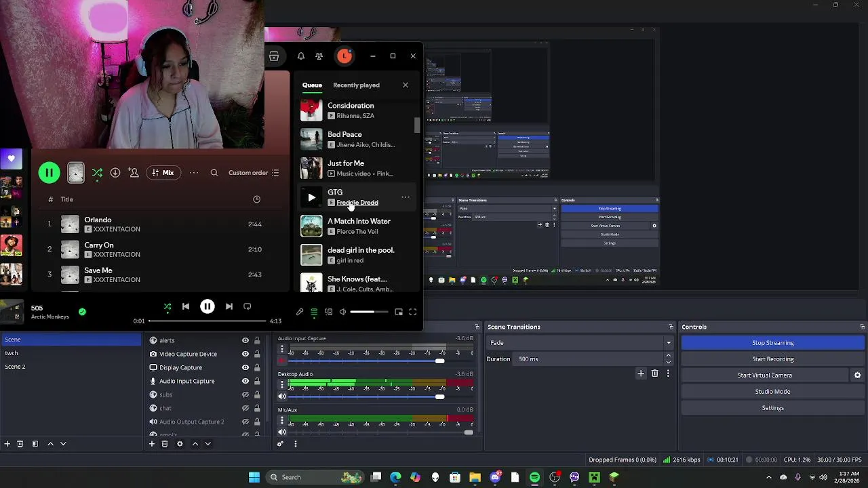Switch to the Recently played tab
Image resolution: width=868 pixels, height=488 pixels.
(356, 85)
